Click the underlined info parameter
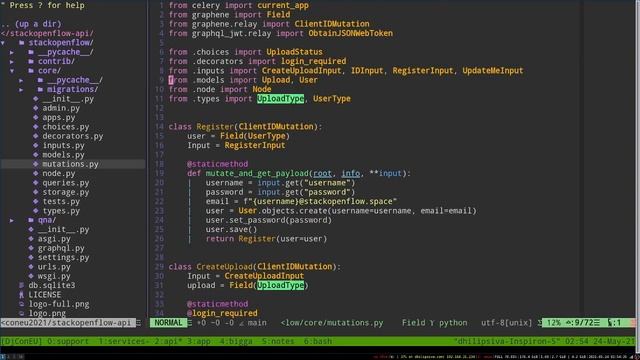The height and width of the screenshot is (360, 640). tap(351, 173)
